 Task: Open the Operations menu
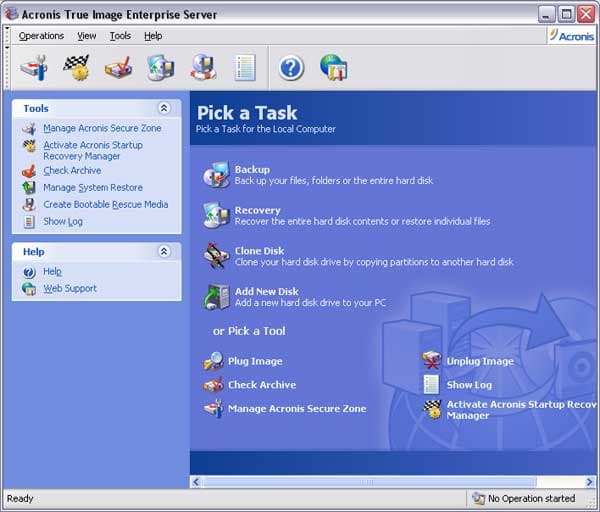[x=41, y=36]
